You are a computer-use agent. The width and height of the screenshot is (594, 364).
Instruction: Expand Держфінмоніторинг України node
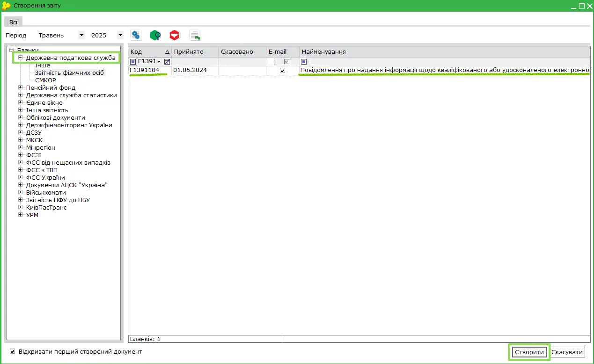21,125
